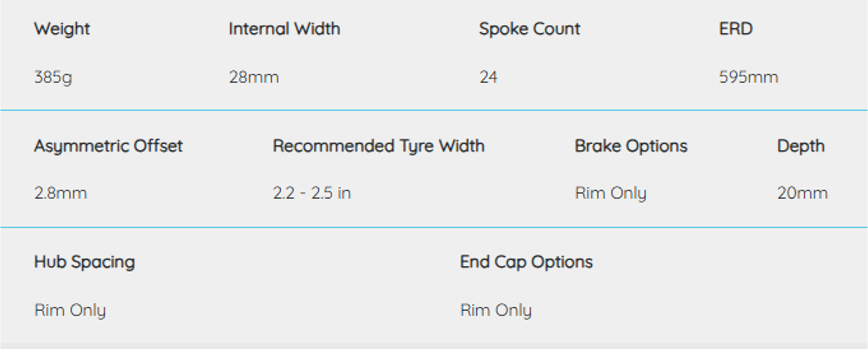Image resolution: width=868 pixels, height=349 pixels.
Task: Click the Brake Options heading
Action: click(x=631, y=146)
